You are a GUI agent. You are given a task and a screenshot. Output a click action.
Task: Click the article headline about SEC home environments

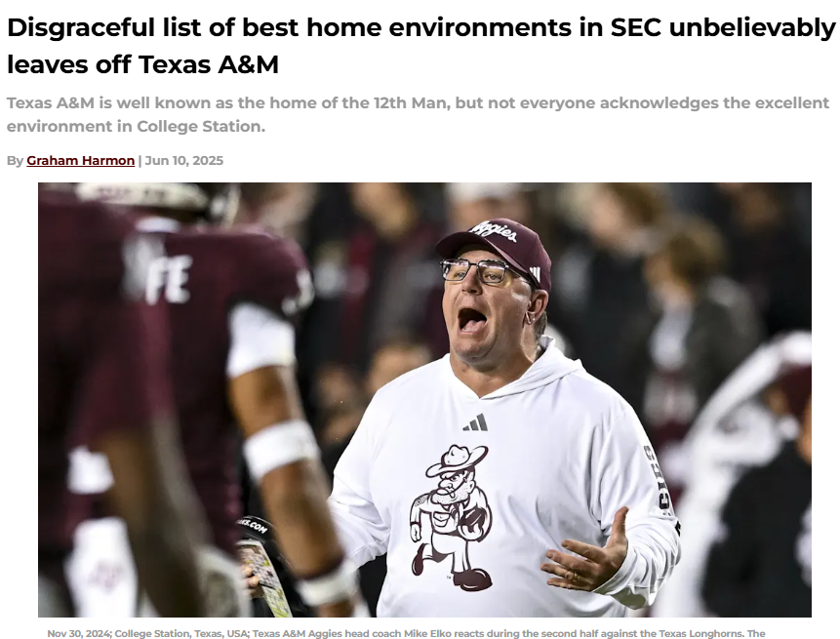coord(421,46)
